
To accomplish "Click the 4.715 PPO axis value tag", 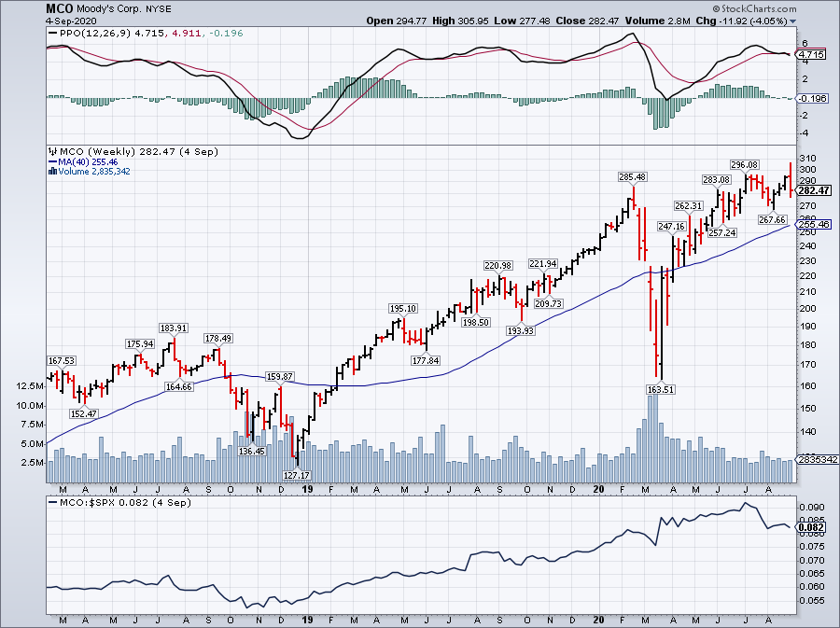I will click(811, 55).
